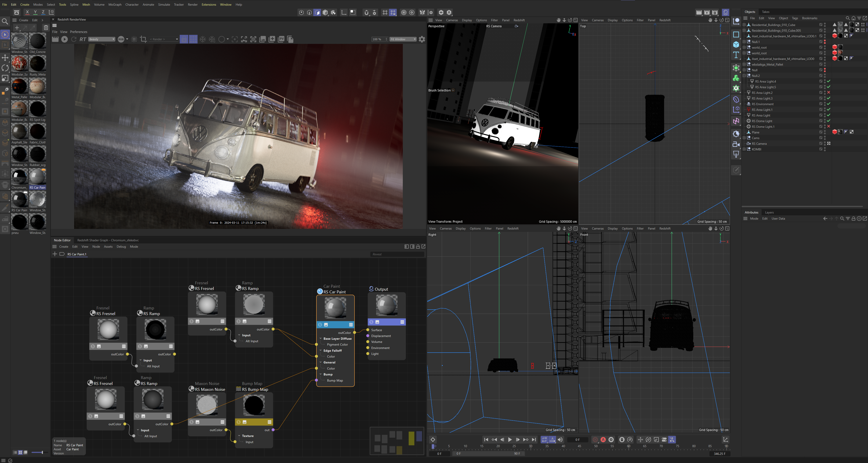Click Output node Surface port yellow dot
Viewport: 868px width, 463px height.
(x=368, y=330)
